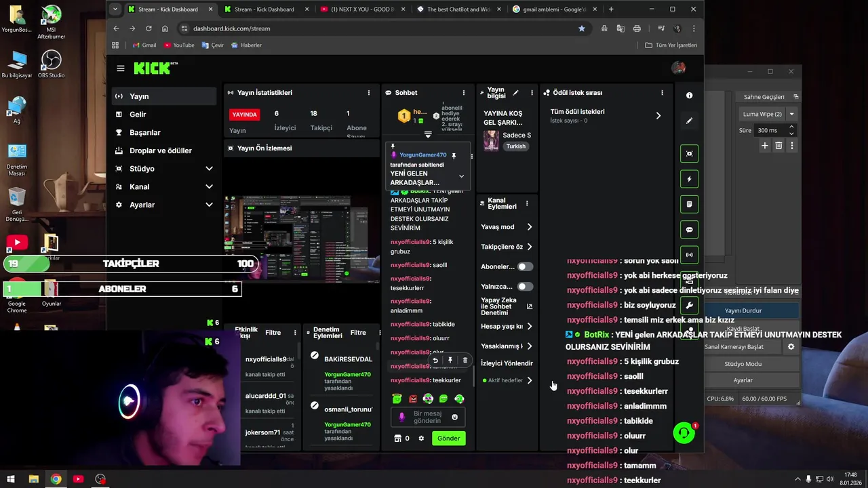Expand Stüdyo section in sidebar
Image resolution: width=868 pixels, height=488 pixels.
pyautogui.click(x=209, y=169)
